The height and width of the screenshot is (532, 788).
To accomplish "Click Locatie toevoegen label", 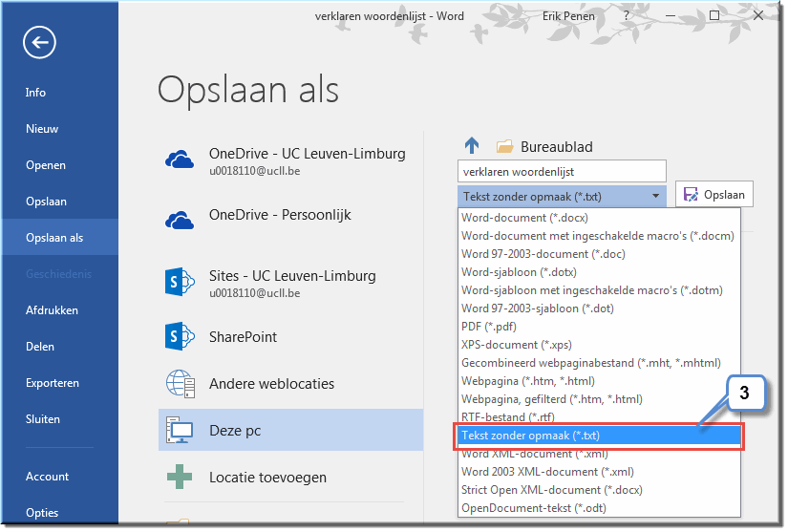I will click(x=267, y=478).
